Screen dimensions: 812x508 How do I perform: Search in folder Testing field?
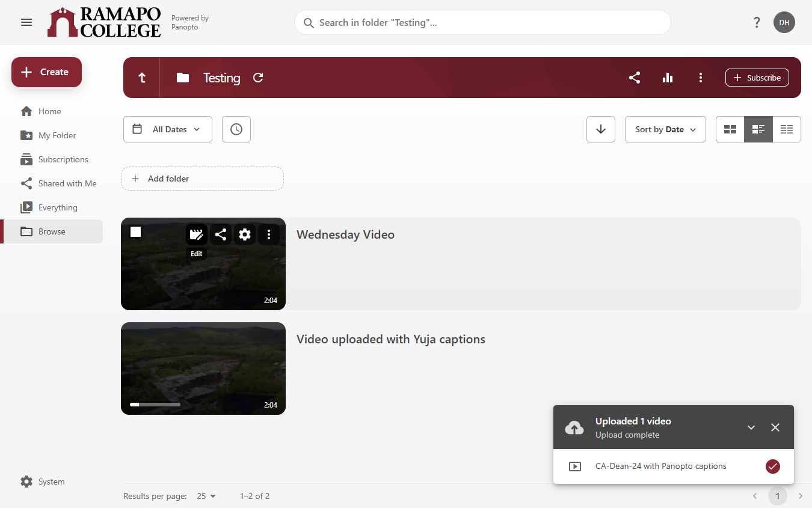click(482, 22)
